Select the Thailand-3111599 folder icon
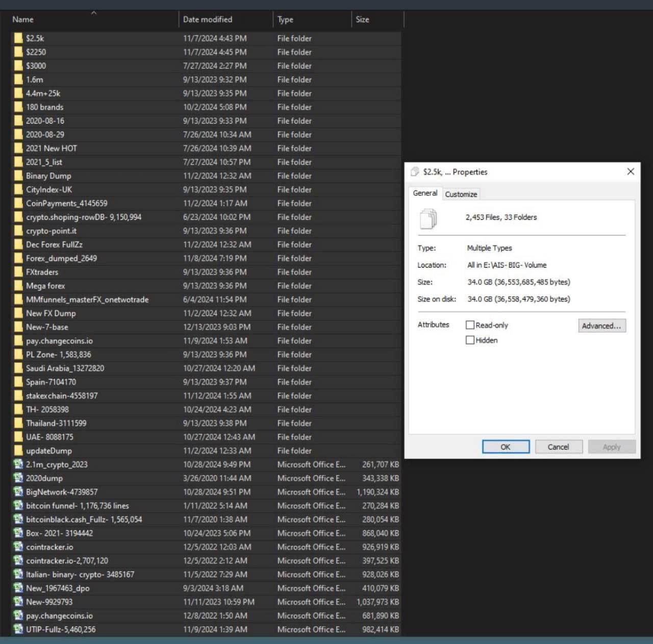The height and width of the screenshot is (644, 653). 18,423
